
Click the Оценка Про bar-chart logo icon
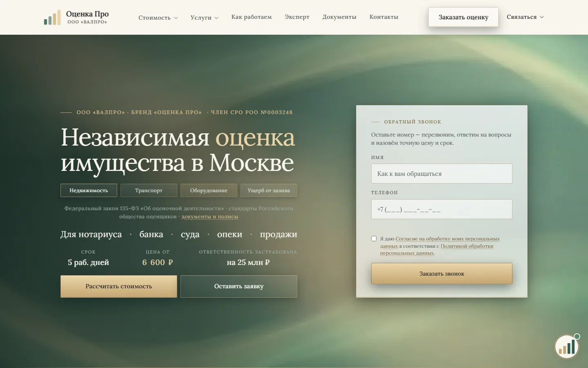[52, 18]
